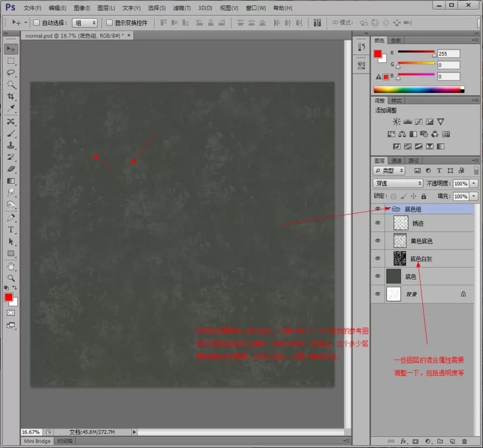Click the delete layer trash icon
Screen dimensions: 483x448
[465, 441]
